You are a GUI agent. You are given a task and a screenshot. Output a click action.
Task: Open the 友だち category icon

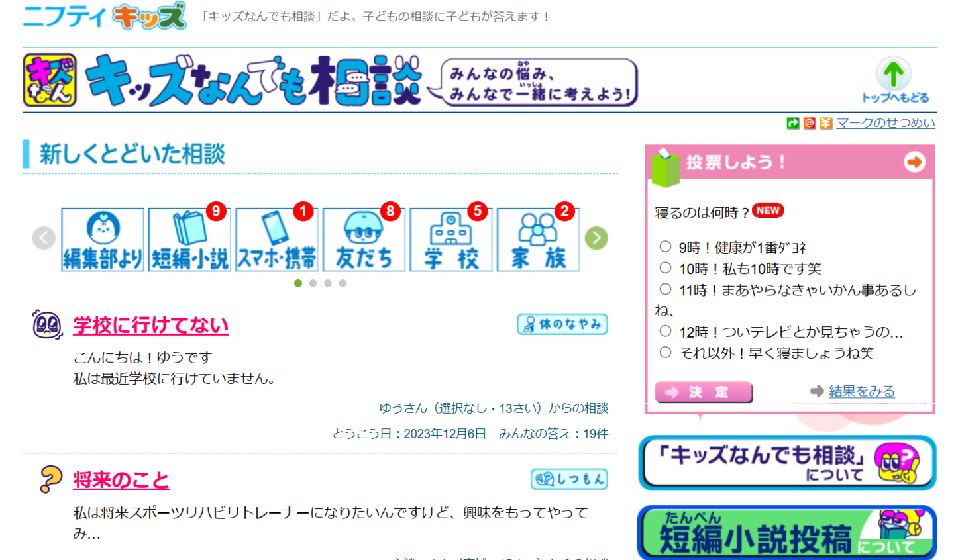coord(364,240)
